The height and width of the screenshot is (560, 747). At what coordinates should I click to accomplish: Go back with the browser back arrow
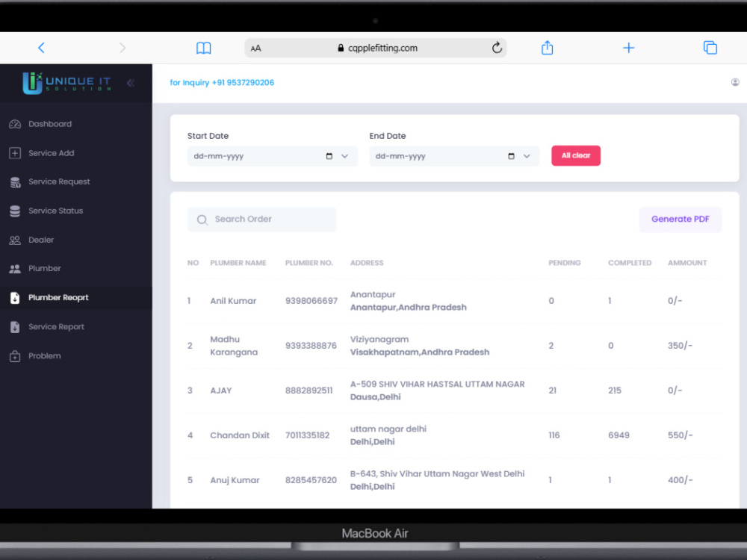point(41,48)
